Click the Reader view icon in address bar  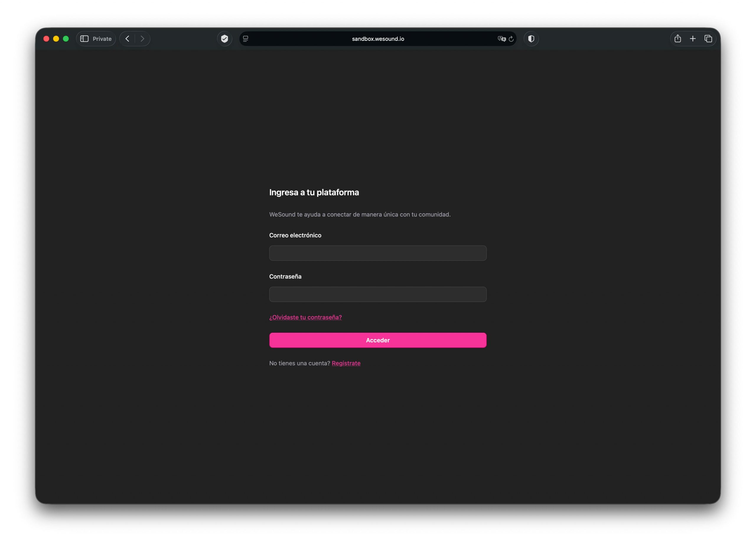[246, 39]
